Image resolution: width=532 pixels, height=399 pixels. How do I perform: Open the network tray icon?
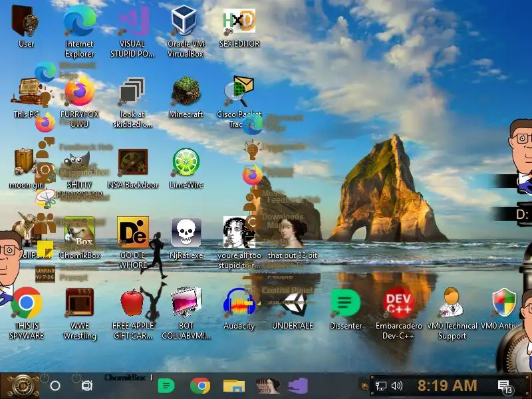click(x=380, y=386)
